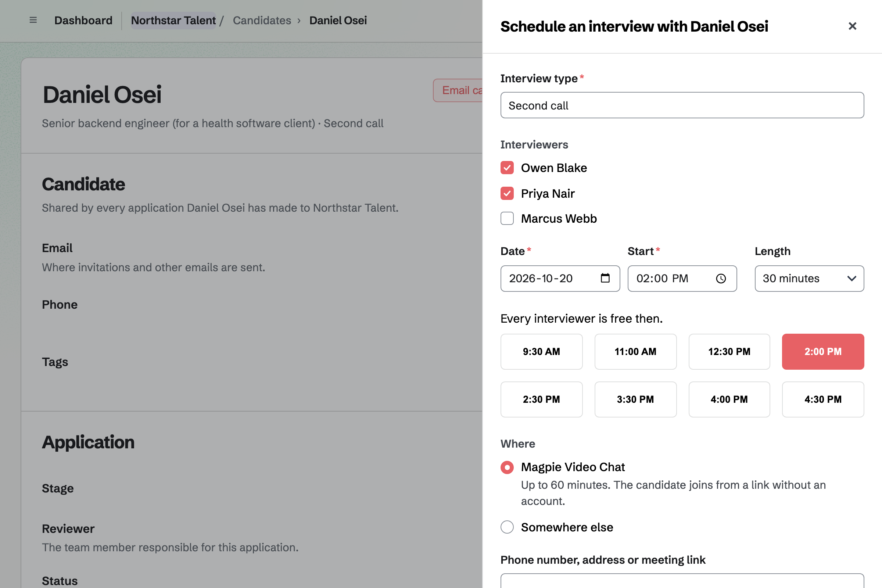Open Candidates breadcrumb link
This screenshot has width=882, height=588.
pyautogui.click(x=262, y=20)
